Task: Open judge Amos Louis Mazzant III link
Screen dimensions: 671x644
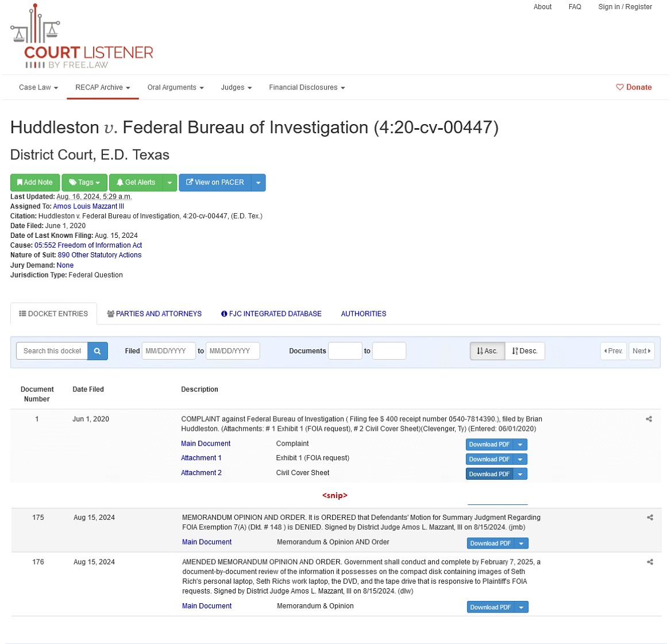Action: pos(88,206)
